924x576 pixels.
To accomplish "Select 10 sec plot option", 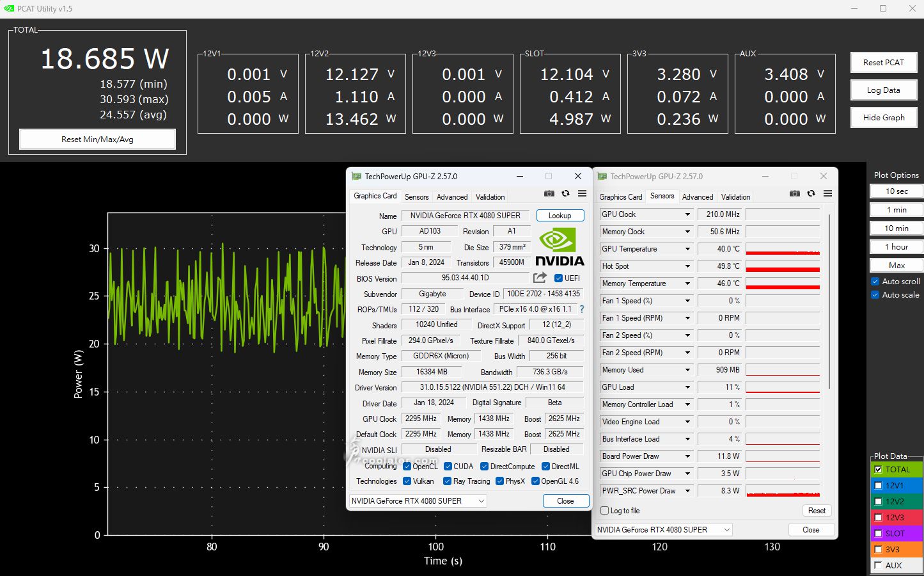I will [897, 191].
